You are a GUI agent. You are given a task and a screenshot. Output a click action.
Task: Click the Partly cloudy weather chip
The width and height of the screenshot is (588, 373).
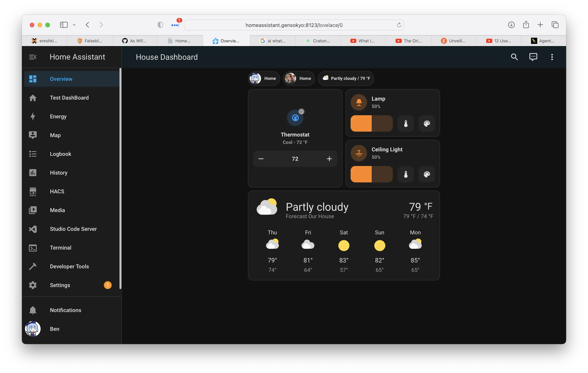(x=346, y=79)
